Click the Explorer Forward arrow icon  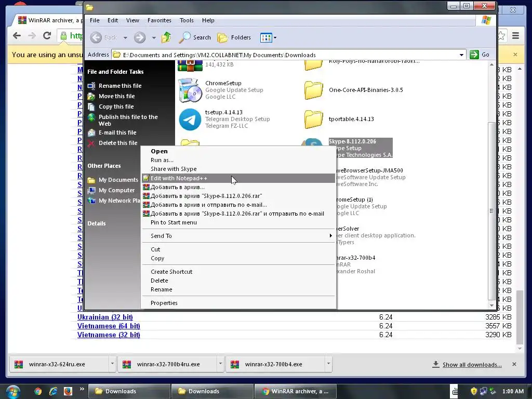click(x=139, y=37)
